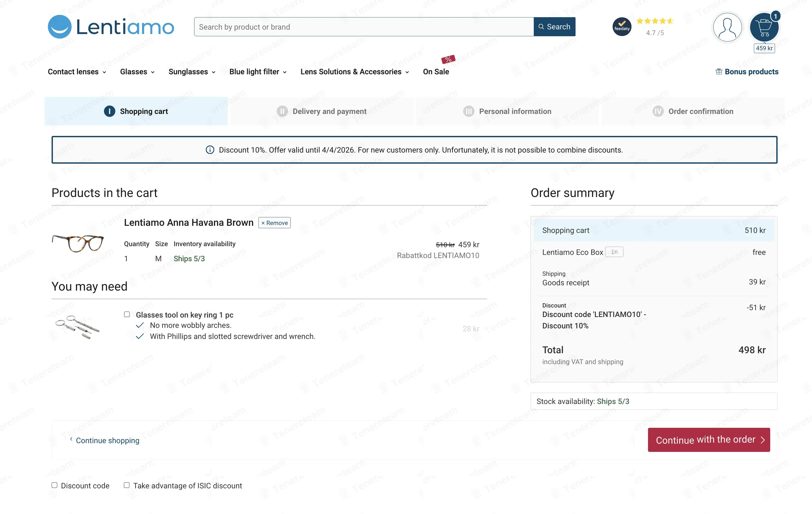Click the 'Stock availability: Ships 5/3' box
This screenshot has width=812, height=514.
654,401
